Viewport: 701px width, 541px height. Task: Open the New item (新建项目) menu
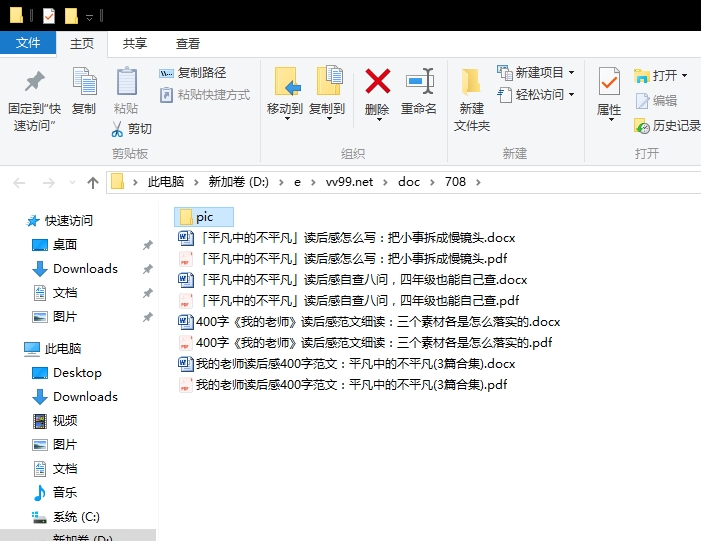point(536,72)
